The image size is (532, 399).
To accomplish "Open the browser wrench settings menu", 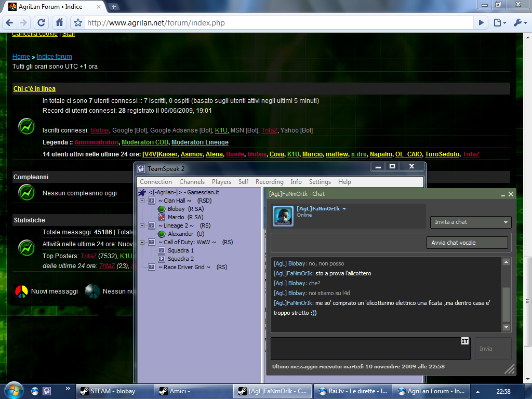I will [520, 23].
